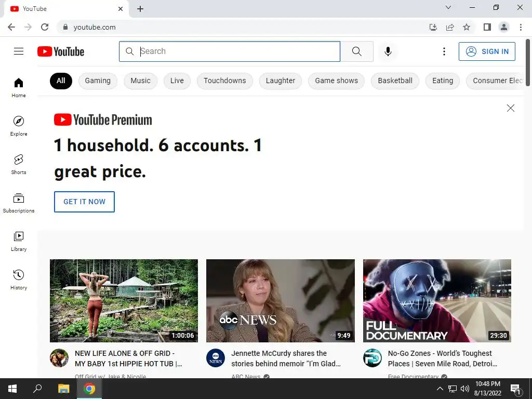The width and height of the screenshot is (532, 399).
Task: Select the Gaming filter chip
Action: tap(98, 81)
